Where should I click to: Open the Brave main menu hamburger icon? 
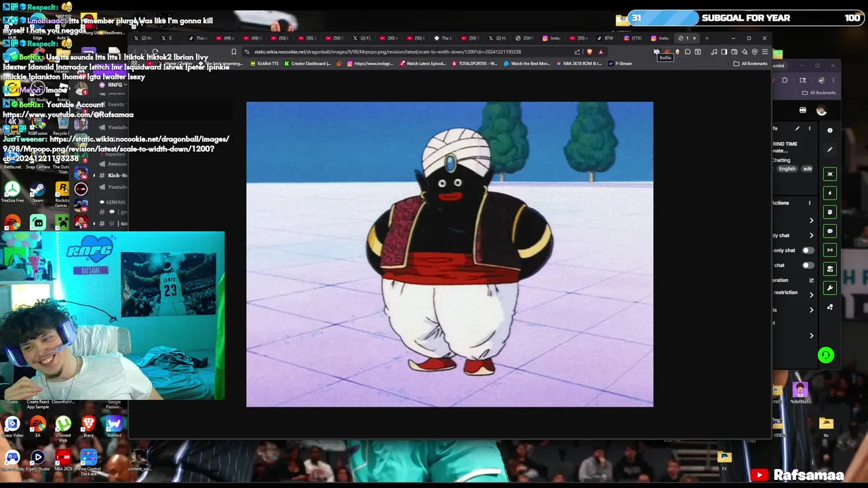[765, 52]
